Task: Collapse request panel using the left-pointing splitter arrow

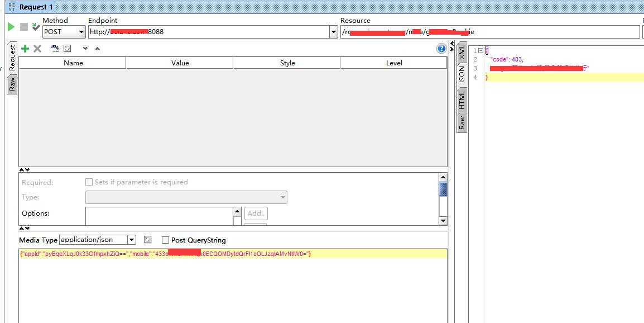Action: coord(452,44)
